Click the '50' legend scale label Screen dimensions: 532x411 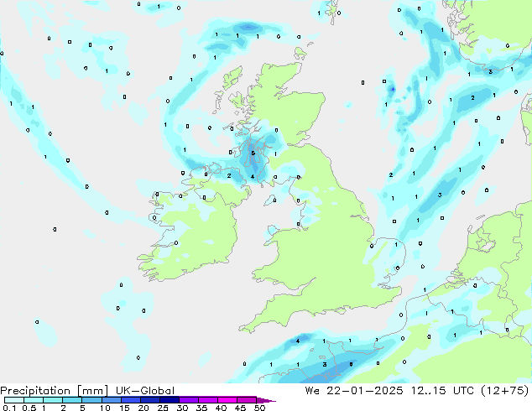[259, 408]
